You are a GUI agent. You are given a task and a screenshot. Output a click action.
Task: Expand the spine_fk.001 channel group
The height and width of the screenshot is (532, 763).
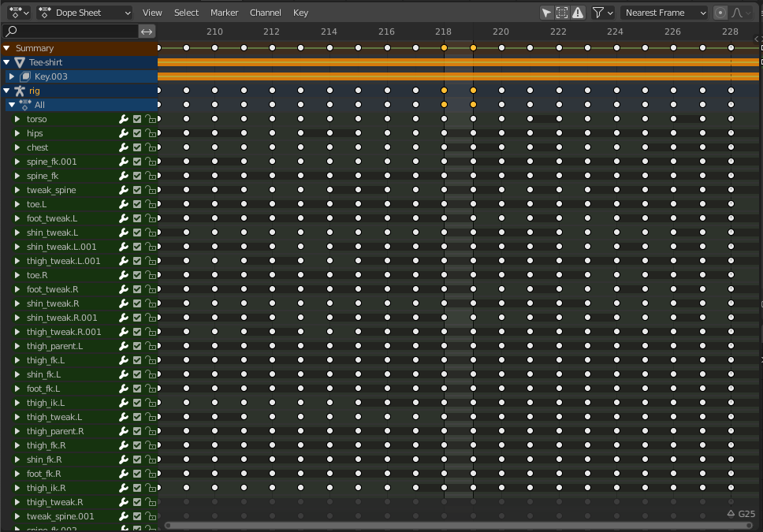17,162
